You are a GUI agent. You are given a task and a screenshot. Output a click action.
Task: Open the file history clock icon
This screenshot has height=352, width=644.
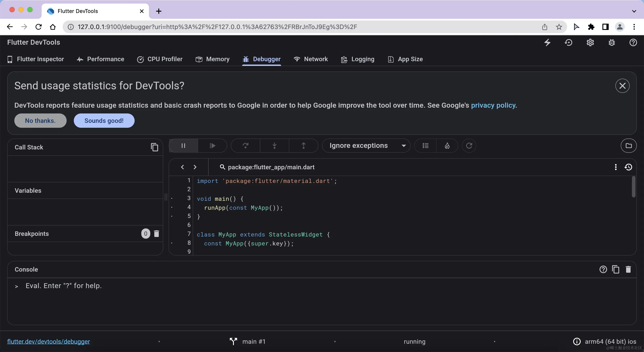tap(628, 167)
